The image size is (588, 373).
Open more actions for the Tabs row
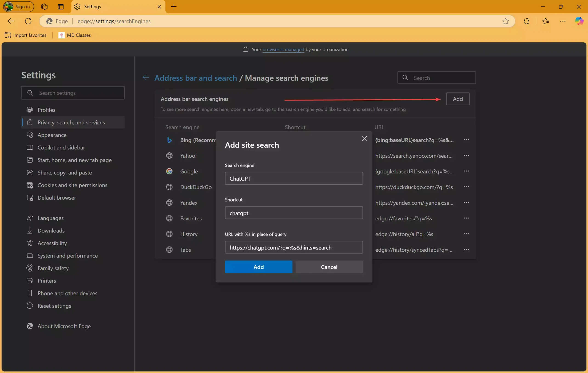click(466, 250)
